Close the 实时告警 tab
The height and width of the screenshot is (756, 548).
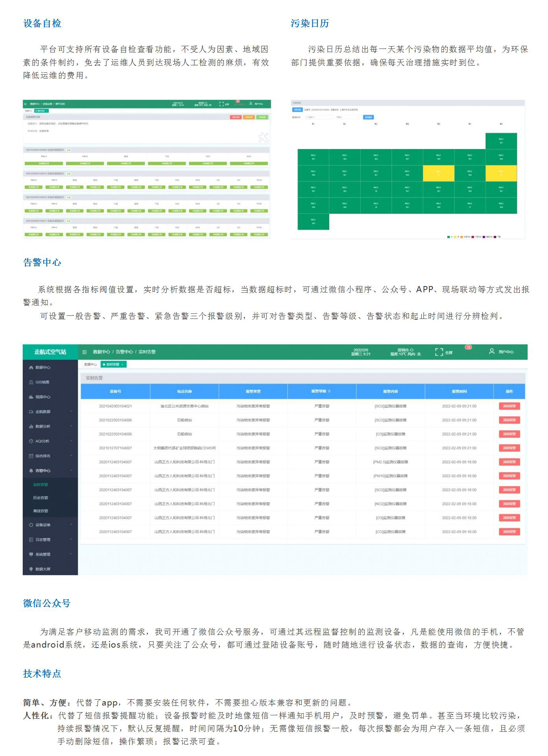click(122, 365)
